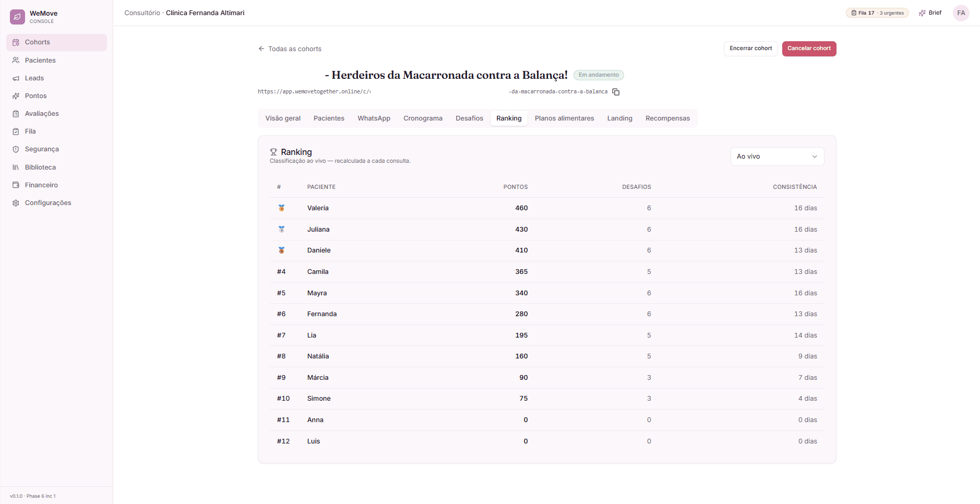This screenshot has width=980, height=504.
Task: Open Avaliações in the sidebar
Action: tap(56, 114)
